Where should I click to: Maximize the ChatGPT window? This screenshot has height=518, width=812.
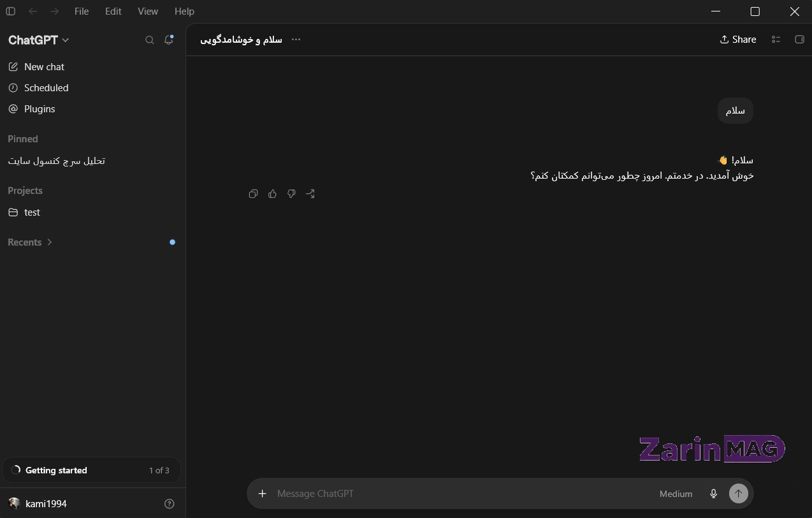click(x=755, y=11)
